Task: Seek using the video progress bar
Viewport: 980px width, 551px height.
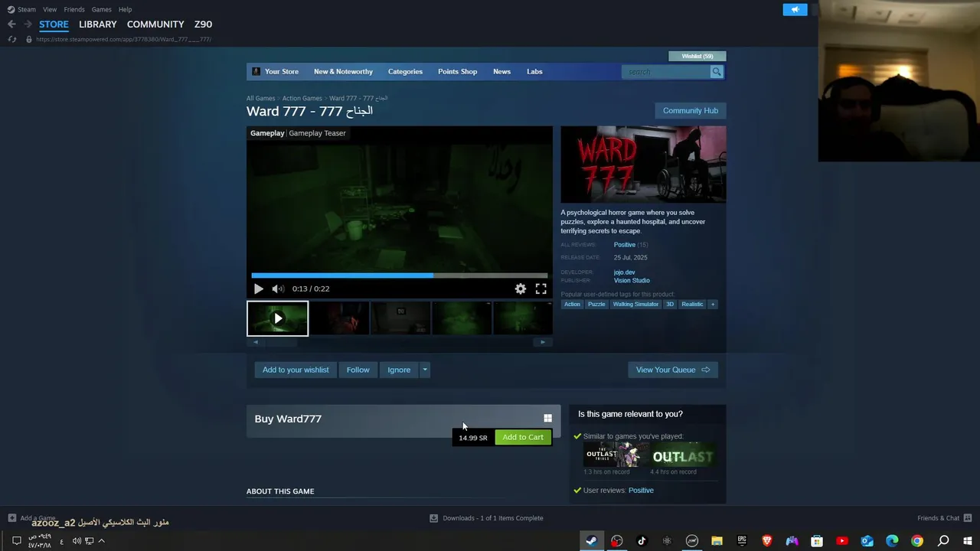Action: [x=400, y=275]
